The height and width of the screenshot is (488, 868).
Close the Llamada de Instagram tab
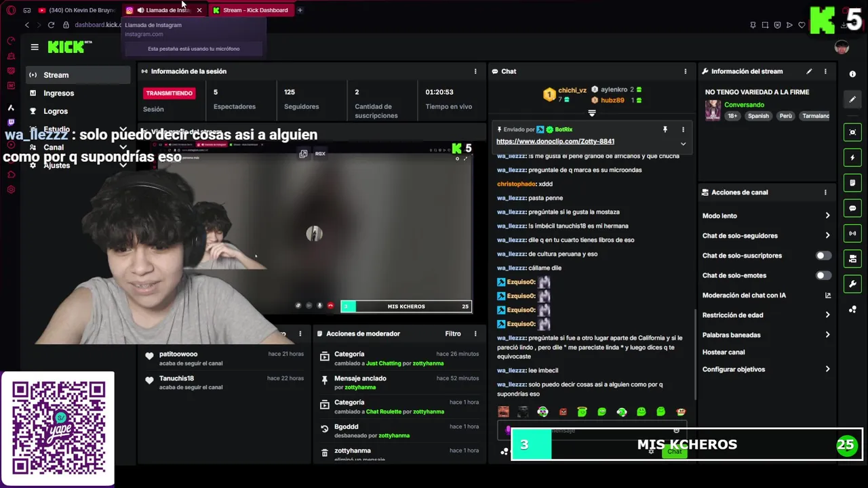coord(199,10)
